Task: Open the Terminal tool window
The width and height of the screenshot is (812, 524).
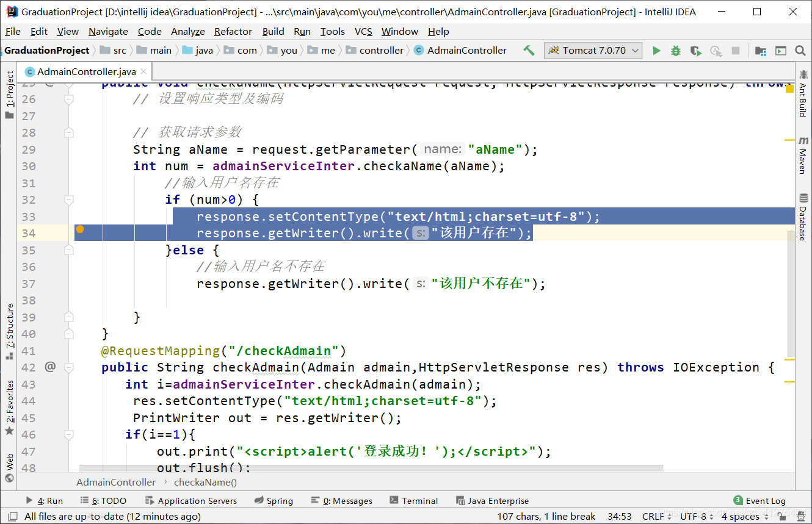Action: click(x=414, y=501)
